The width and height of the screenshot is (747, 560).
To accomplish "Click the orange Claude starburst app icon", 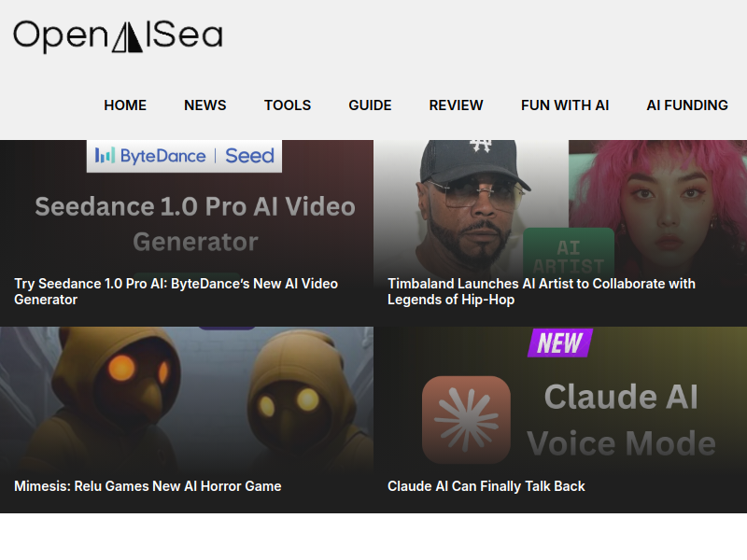I will click(x=466, y=419).
